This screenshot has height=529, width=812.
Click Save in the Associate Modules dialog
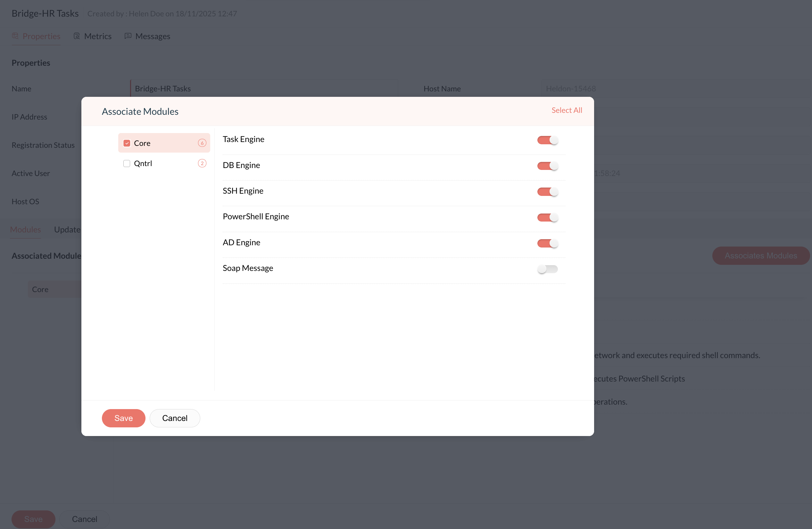pyautogui.click(x=123, y=418)
